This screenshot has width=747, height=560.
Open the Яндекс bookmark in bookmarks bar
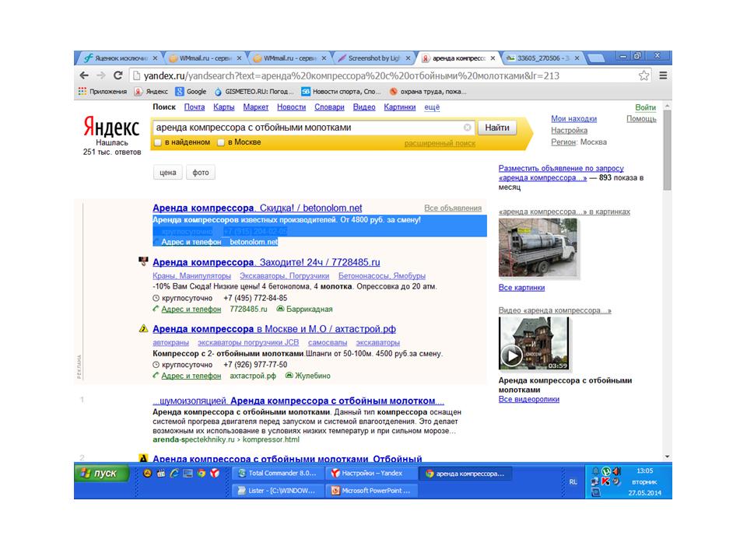coord(151,92)
